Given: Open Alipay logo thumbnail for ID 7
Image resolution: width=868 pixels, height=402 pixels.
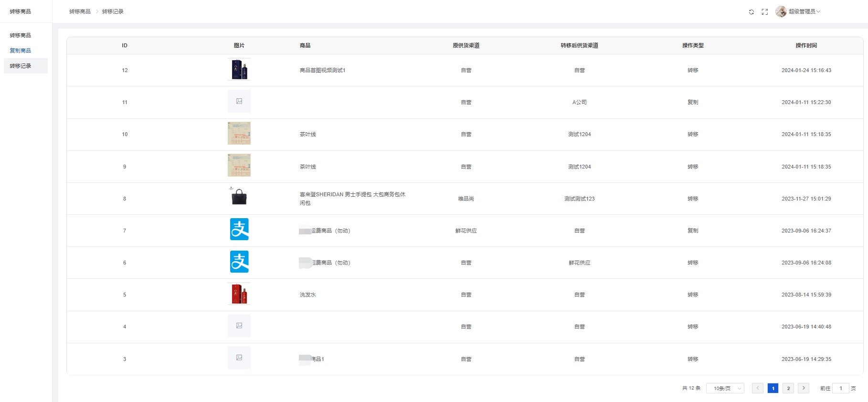Looking at the screenshot, I should [x=239, y=230].
